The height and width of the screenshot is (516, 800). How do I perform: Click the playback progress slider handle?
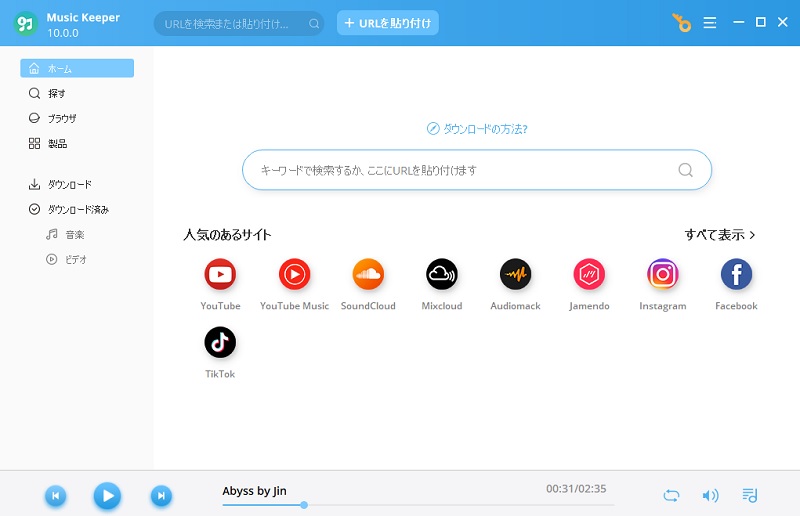pos(304,505)
